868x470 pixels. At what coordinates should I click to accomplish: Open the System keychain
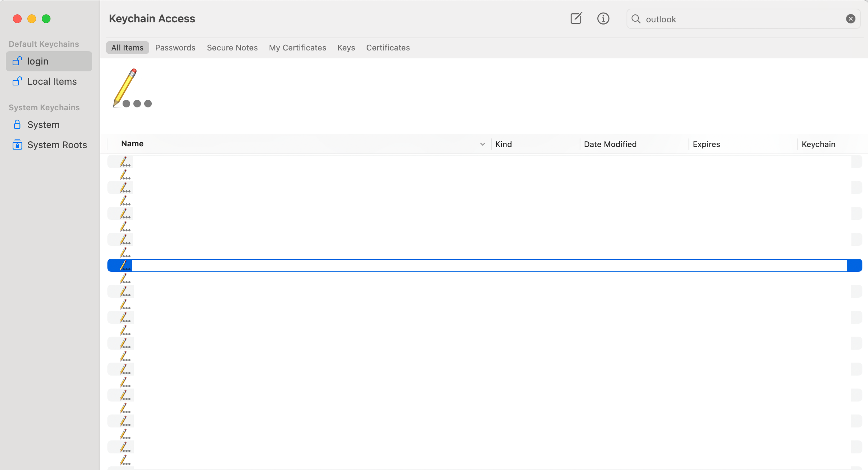pos(43,125)
